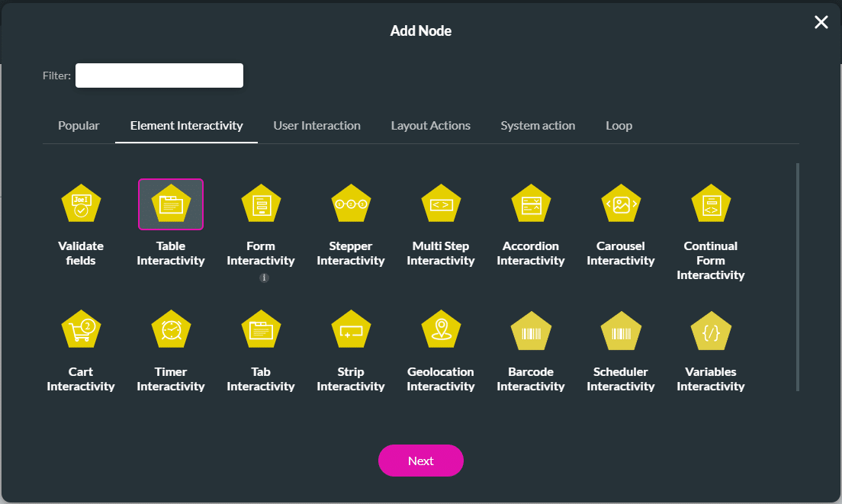Screen dimensions: 842x504
Task: Select the Table Interactivity node
Action: pos(171,204)
